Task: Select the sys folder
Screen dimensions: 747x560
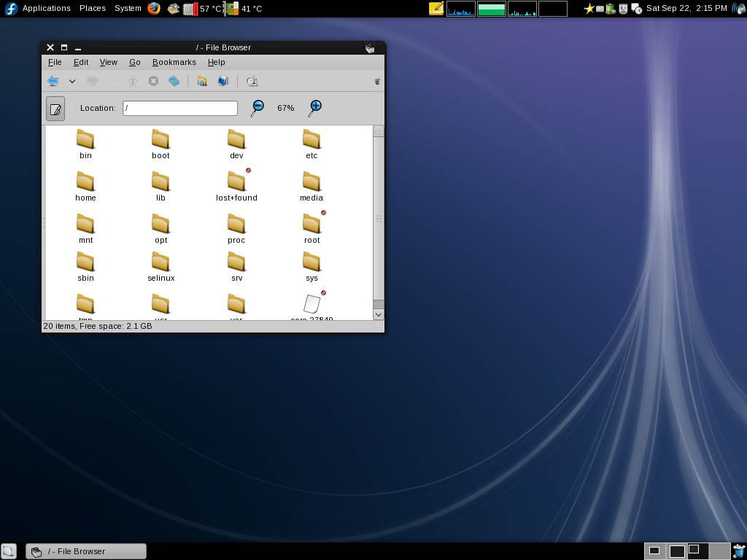Action: (x=311, y=267)
